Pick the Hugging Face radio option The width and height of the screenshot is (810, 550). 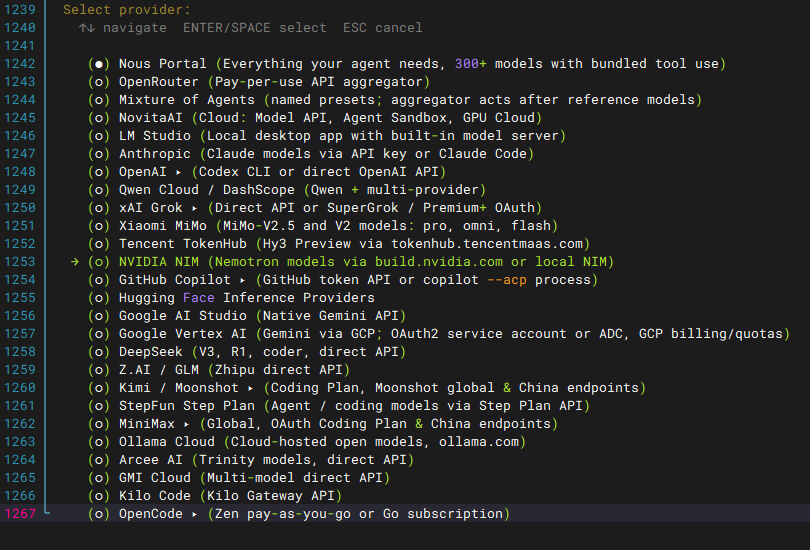point(99,298)
